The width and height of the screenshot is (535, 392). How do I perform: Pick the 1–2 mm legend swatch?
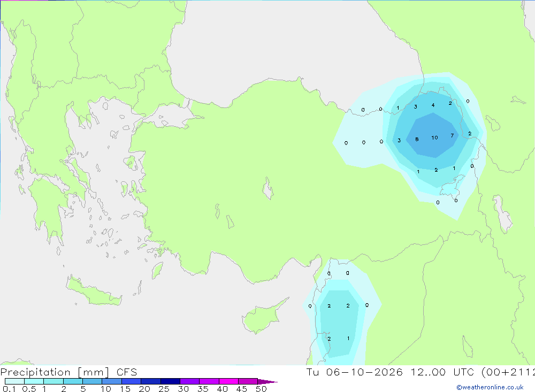click(53, 381)
